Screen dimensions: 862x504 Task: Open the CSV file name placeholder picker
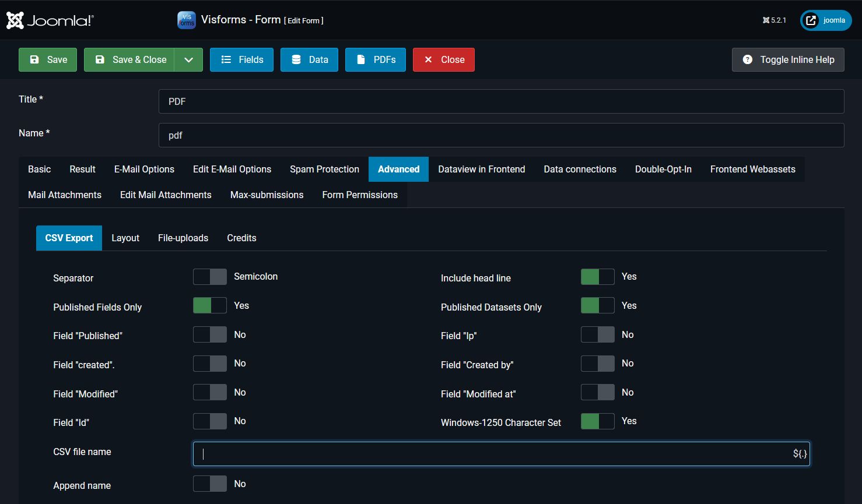[800, 453]
